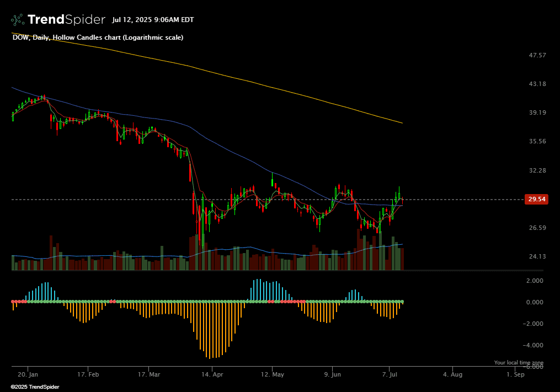Image resolution: width=560 pixels, height=392 pixels.
Task: Click the TrendSpider logo icon
Action: [x=18, y=20]
